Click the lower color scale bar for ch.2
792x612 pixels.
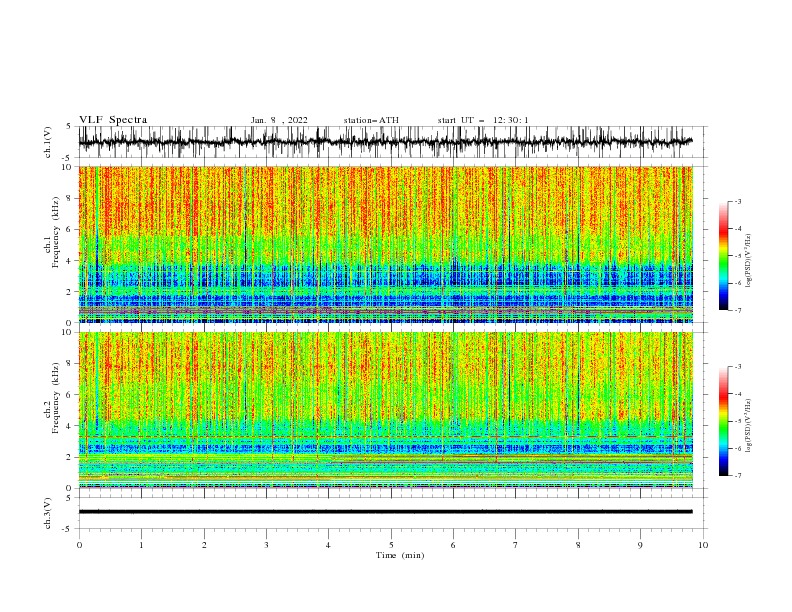pos(723,421)
